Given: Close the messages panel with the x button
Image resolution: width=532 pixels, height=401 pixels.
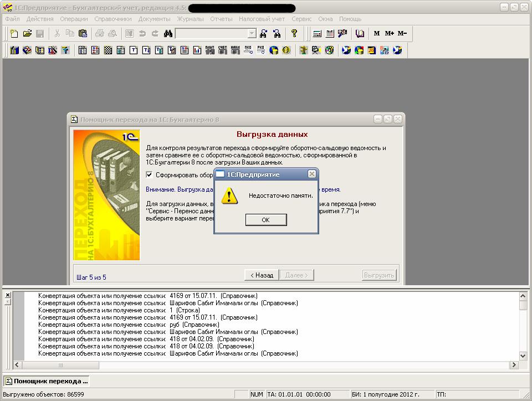Looking at the screenshot, I should coord(8,295).
